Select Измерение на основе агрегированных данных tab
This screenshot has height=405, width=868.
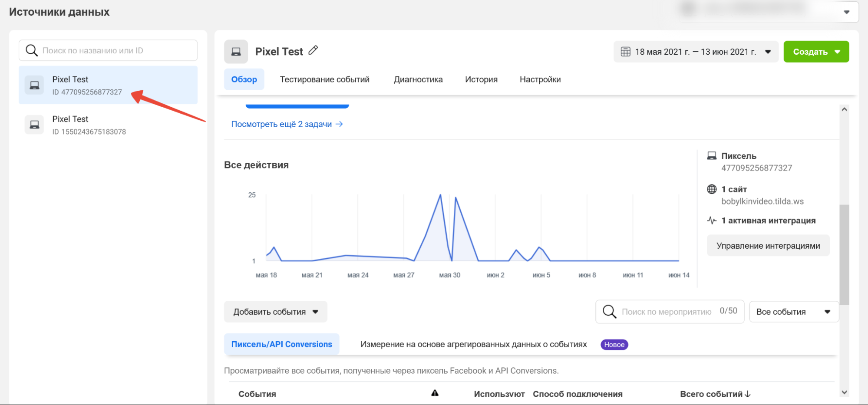point(473,344)
